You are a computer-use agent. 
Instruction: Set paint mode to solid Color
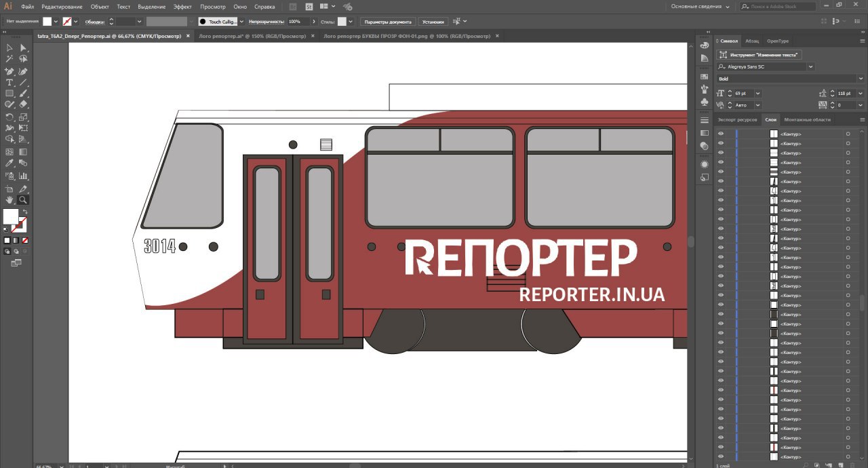pyautogui.click(x=7, y=240)
